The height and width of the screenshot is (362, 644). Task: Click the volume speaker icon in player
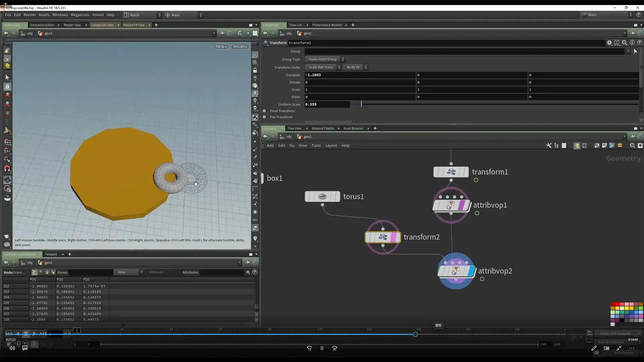click(12, 348)
